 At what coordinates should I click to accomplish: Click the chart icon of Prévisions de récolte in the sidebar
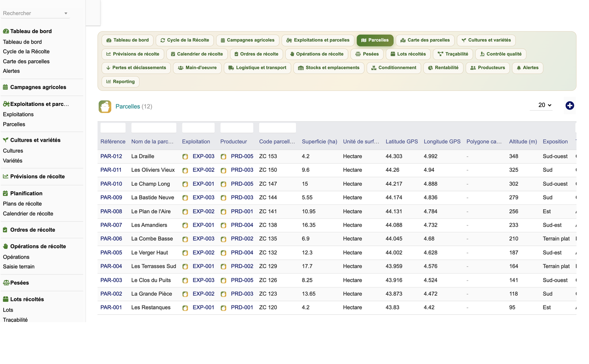(6, 176)
